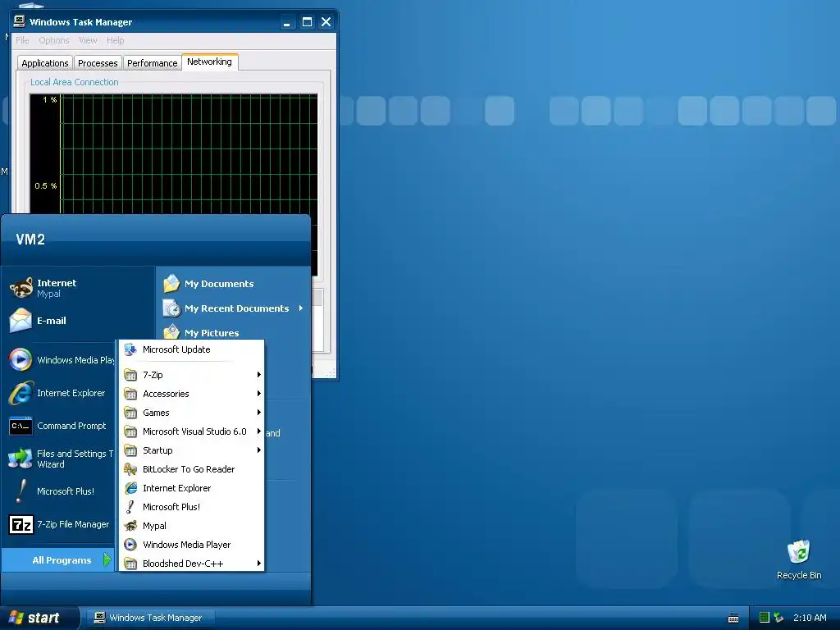Click the on-screen keyboard taskbar icon

(x=734, y=619)
